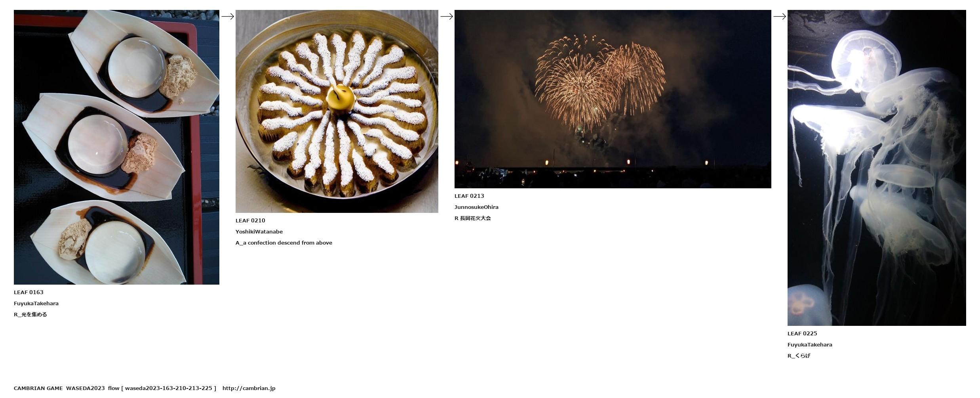Visit the http://cambrian.jp footer link
Screen dimensions: 980x398
pos(249,388)
